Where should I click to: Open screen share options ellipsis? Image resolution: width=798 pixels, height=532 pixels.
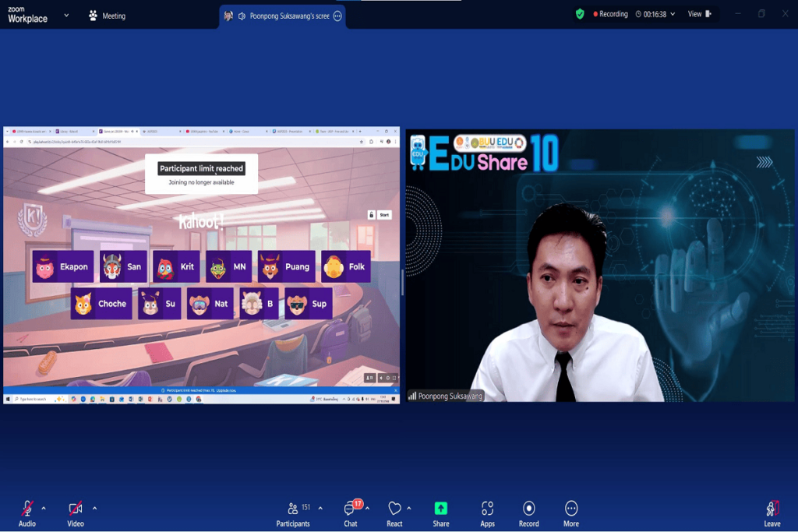coord(337,16)
